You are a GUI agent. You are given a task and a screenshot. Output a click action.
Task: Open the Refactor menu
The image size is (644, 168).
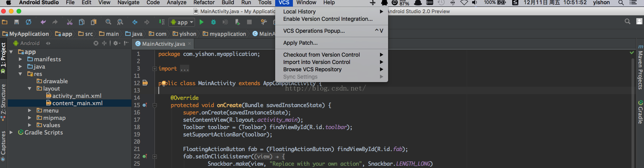(x=204, y=3)
